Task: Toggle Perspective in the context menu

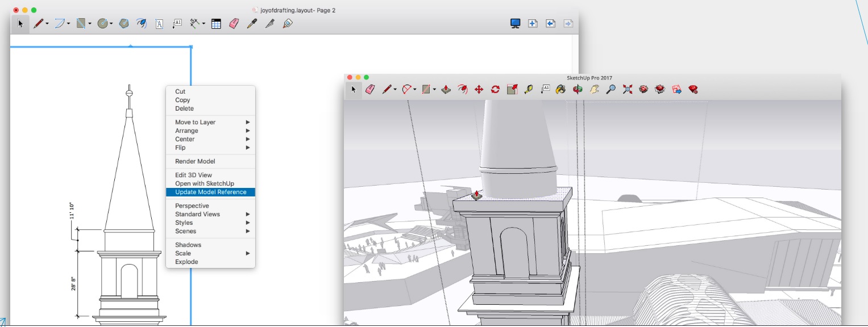Action: click(192, 206)
